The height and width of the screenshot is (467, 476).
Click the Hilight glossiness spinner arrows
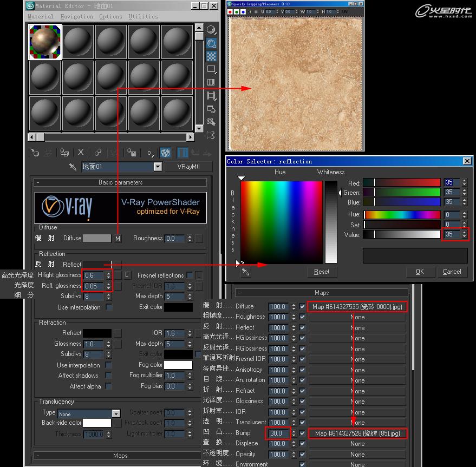coord(108,275)
